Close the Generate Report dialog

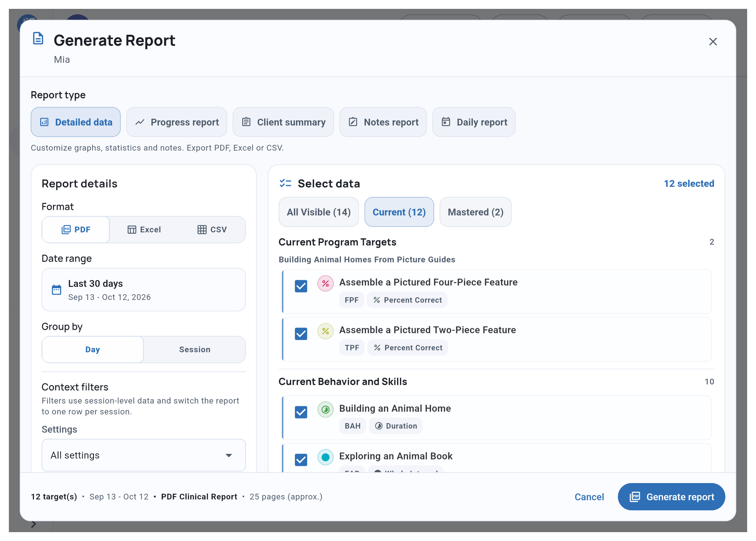pyautogui.click(x=713, y=42)
